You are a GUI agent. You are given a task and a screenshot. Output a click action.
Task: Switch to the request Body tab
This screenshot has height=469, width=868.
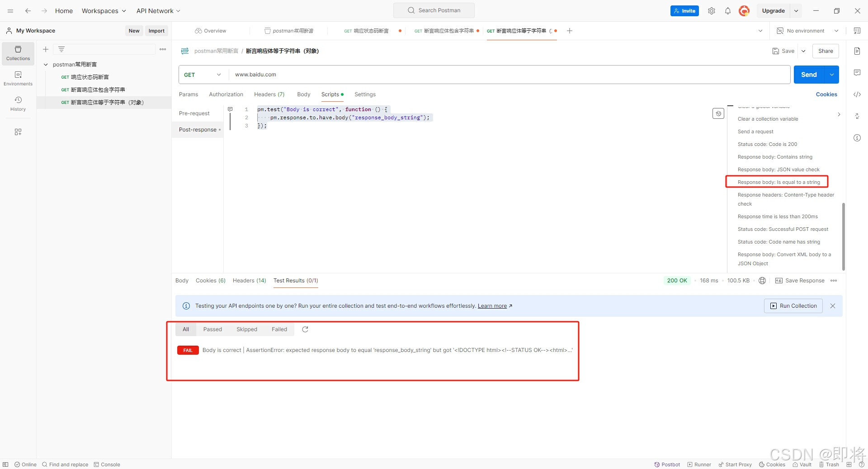tap(304, 94)
